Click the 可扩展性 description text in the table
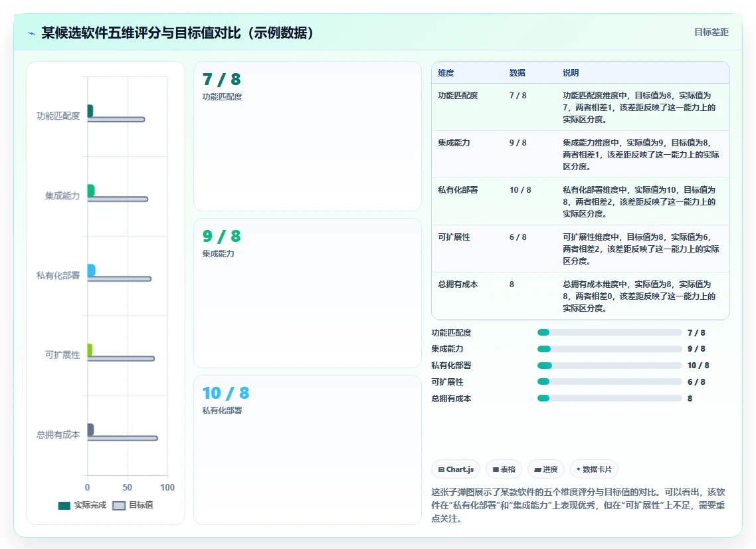 pos(641,249)
